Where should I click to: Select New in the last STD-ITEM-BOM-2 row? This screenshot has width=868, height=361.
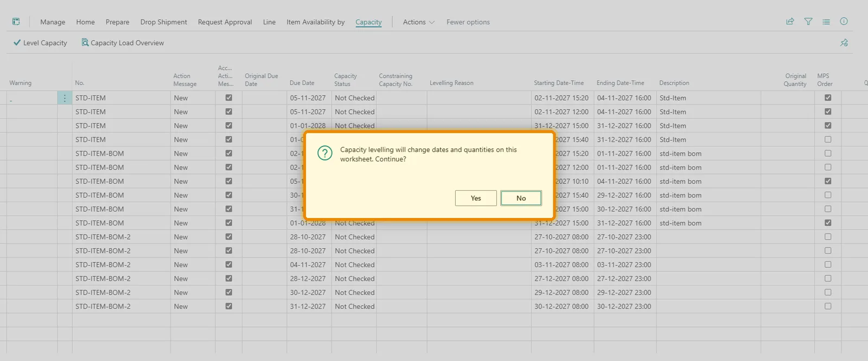click(x=181, y=306)
